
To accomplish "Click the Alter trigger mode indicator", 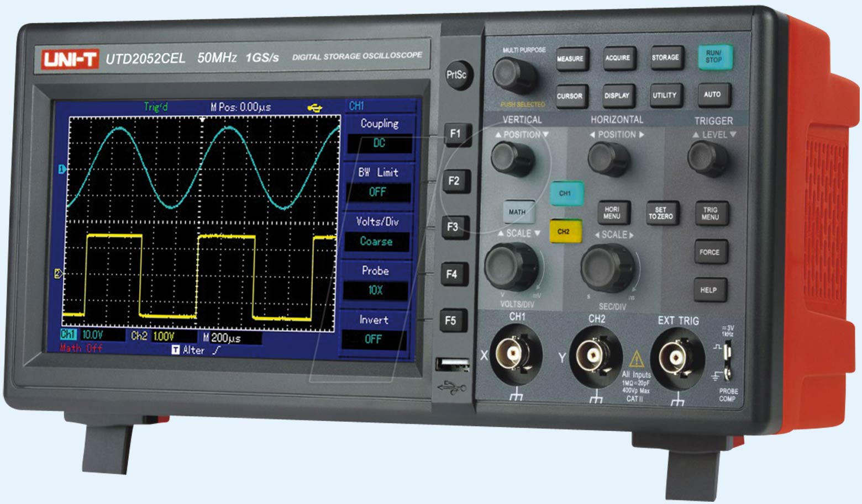I will pyautogui.click(x=188, y=350).
